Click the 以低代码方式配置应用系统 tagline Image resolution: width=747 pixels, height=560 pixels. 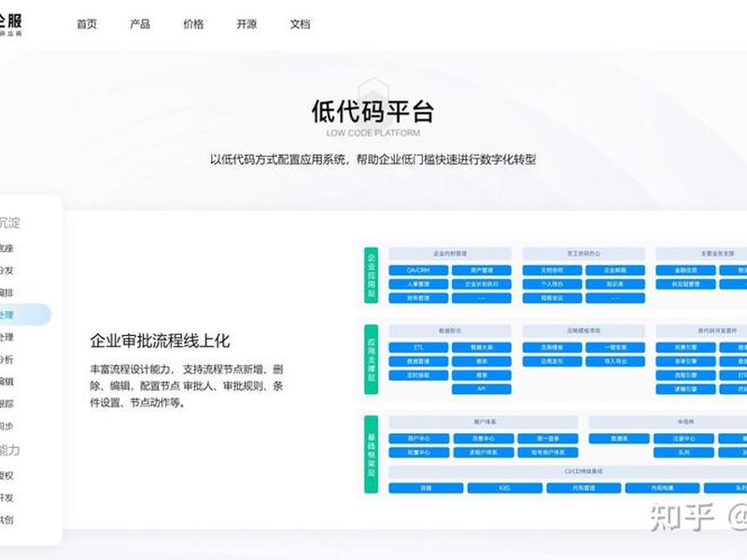[373, 160]
